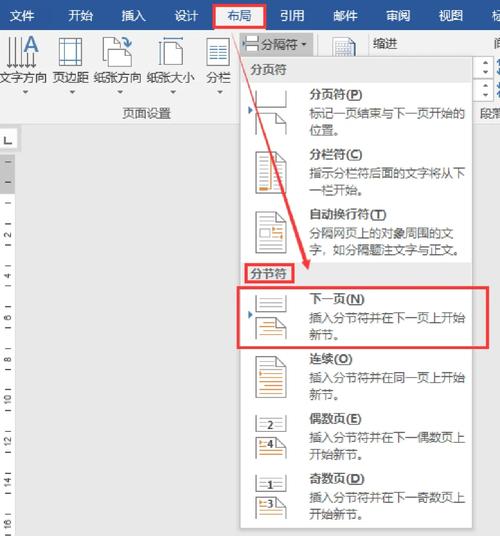The image size is (500, 536).
Task: Click the icon right of the Breaks button
Action: 344,46
